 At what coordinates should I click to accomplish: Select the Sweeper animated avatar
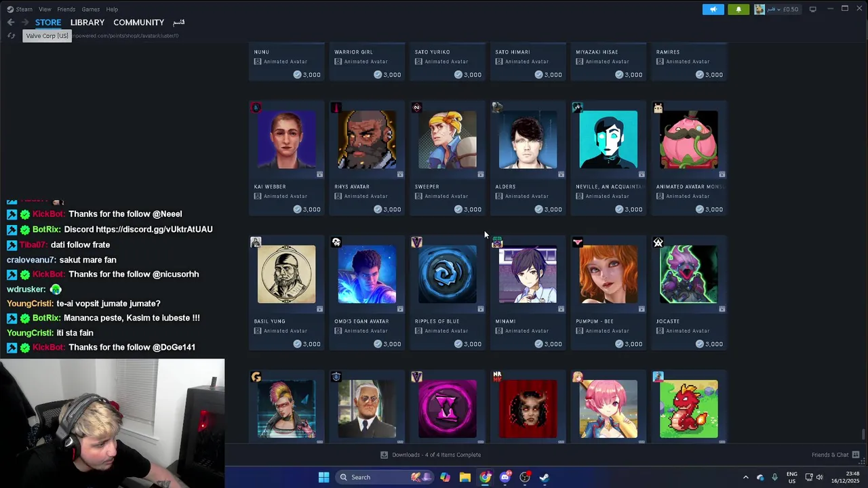click(x=448, y=140)
